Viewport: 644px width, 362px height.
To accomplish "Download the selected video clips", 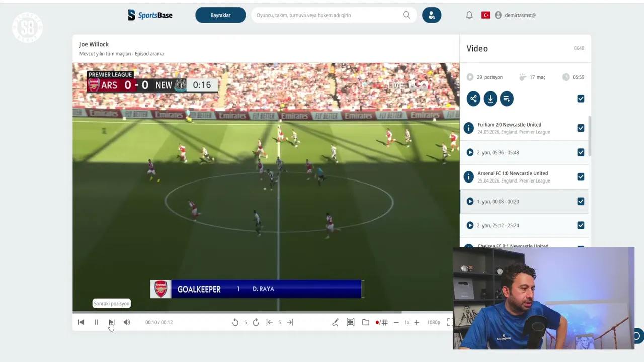I will pos(490,99).
